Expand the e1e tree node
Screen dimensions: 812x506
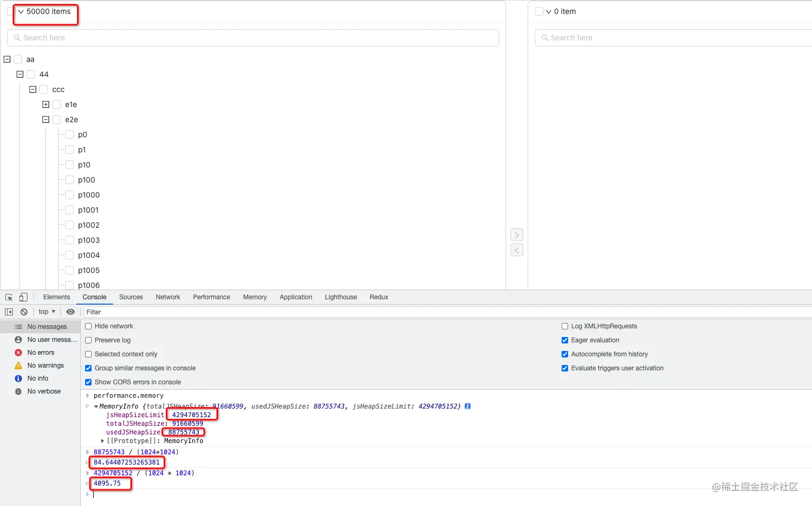click(x=46, y=104)
